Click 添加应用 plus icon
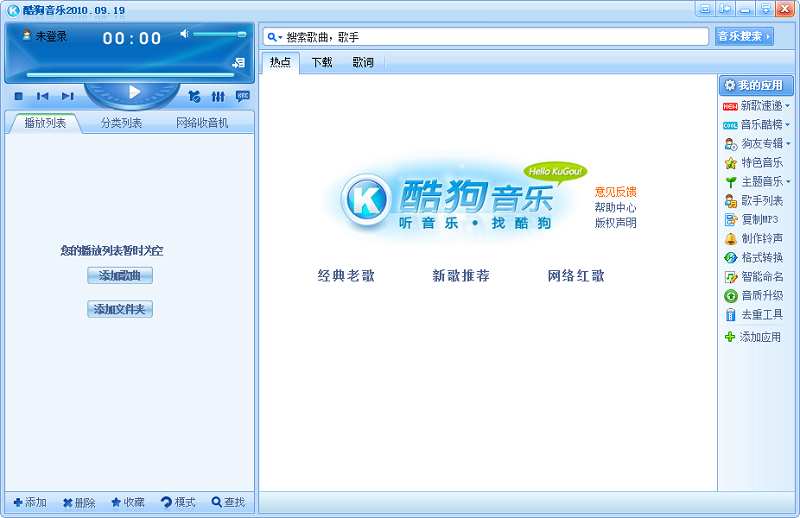 pos(730,337)
